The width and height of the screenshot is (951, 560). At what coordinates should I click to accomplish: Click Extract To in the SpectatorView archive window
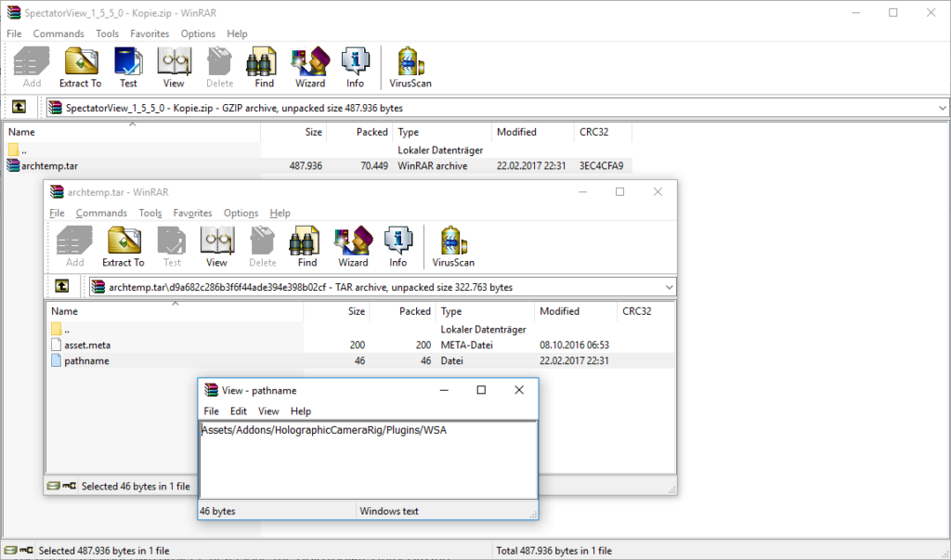click(81, 68)
